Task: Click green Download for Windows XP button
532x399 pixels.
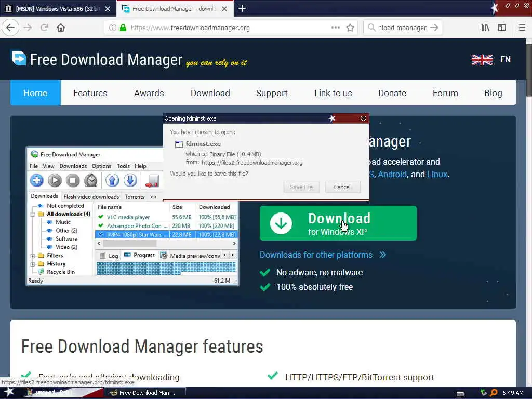Action: coord(338,223)
